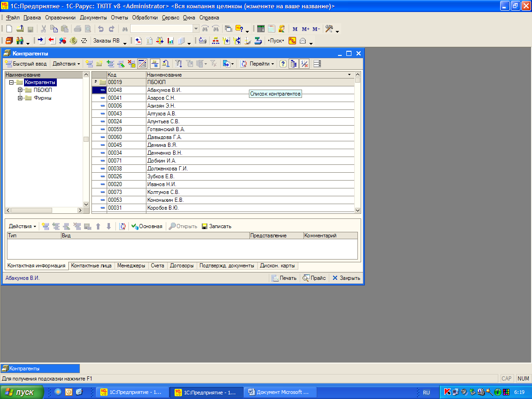
Task: Click the refresh icon in contact info toolbar
Action: pyautogui.click(x=122, y=226)
